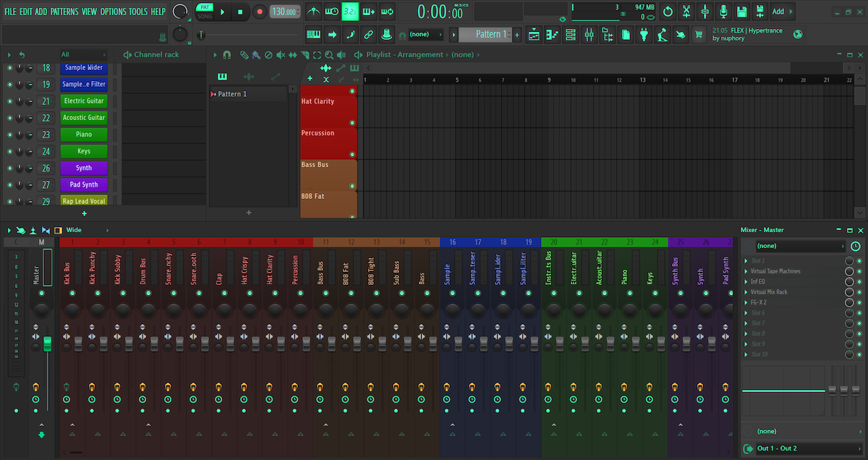This screenshot has width=868, height=460.
Task: Open the mixer view from the toolbar
Action: point(590,34)
